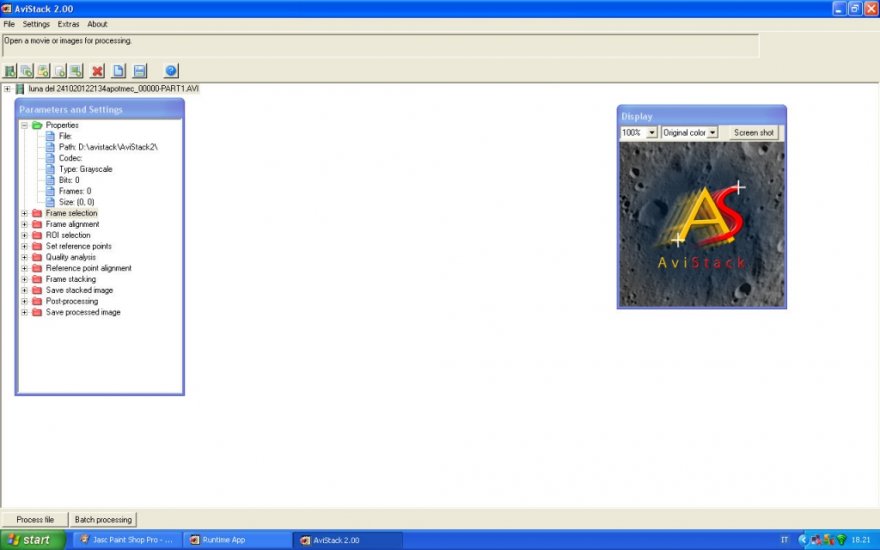Click the open movie file toolbar icon
Image resolution: width=880 pixels, height=550 pixels.
point(10,71)
